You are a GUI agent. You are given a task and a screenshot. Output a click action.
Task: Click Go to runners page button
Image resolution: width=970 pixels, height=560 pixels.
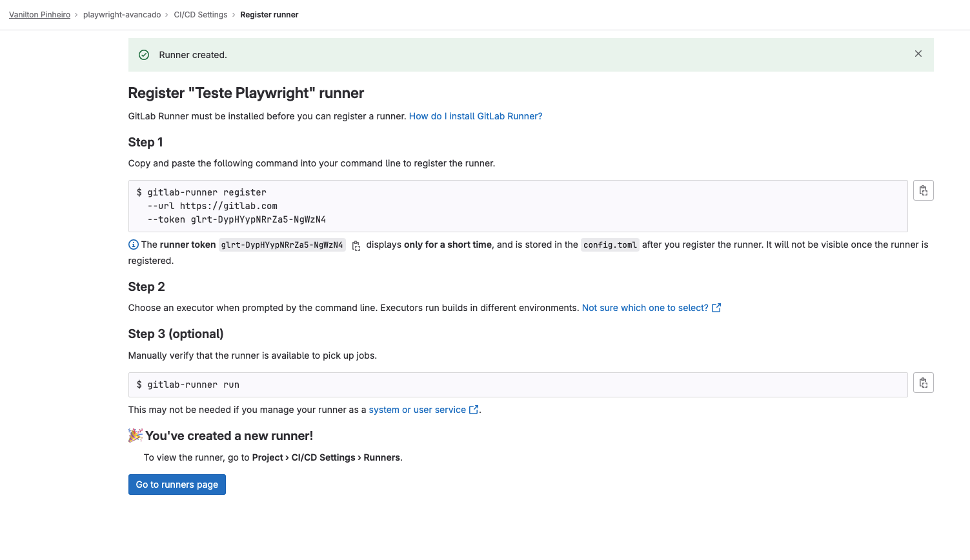(x=177, y=485)
